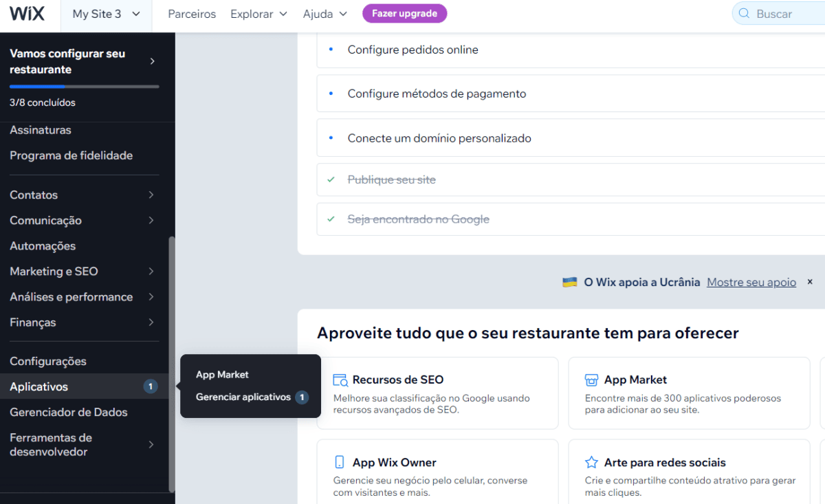Screen dimensions: 825x504
Task: Click the Wix logo
Action: click(x=26, y=13)
